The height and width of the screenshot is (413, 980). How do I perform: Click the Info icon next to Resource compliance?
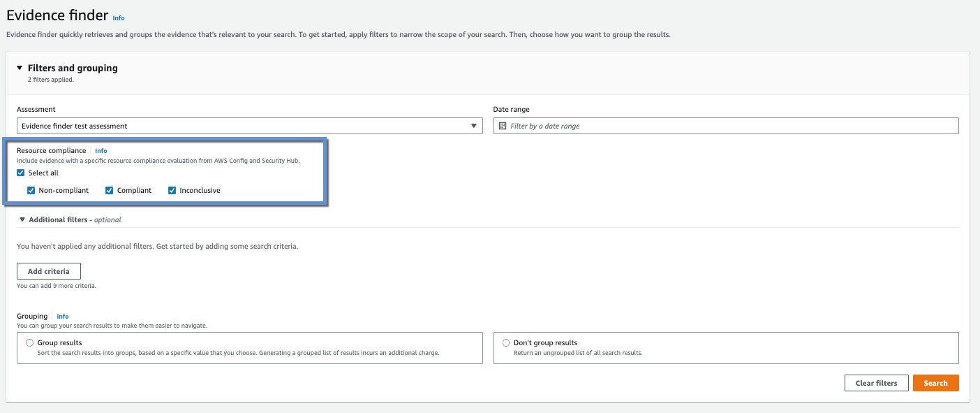click(101, 150)
